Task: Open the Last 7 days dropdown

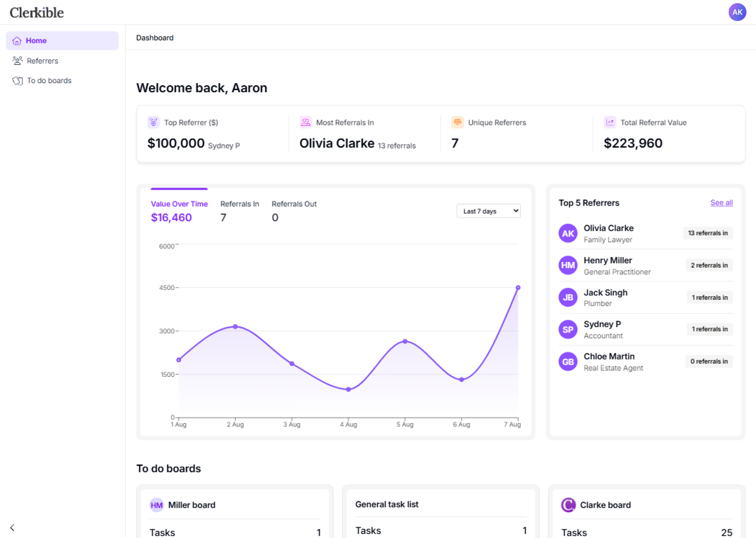Action: tap(488, 211)
